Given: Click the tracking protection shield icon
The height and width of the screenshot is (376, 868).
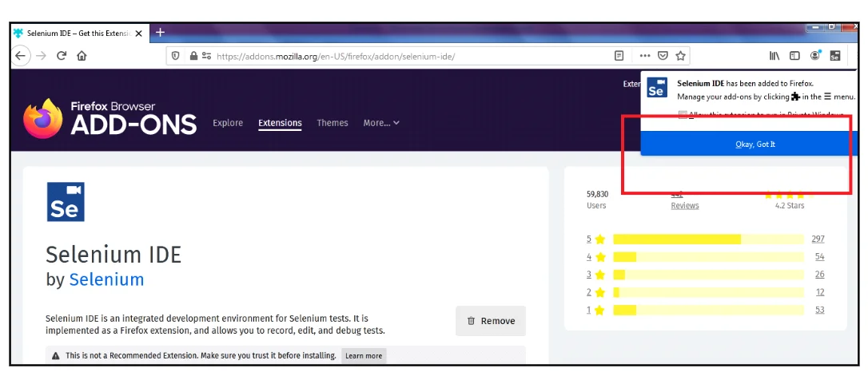Looking at the screenshot, I should coord(176,56).
